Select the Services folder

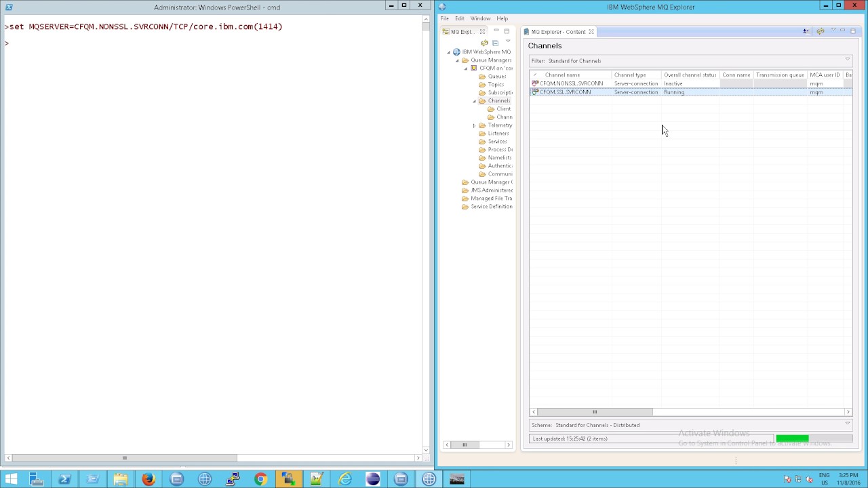(497, 142)
